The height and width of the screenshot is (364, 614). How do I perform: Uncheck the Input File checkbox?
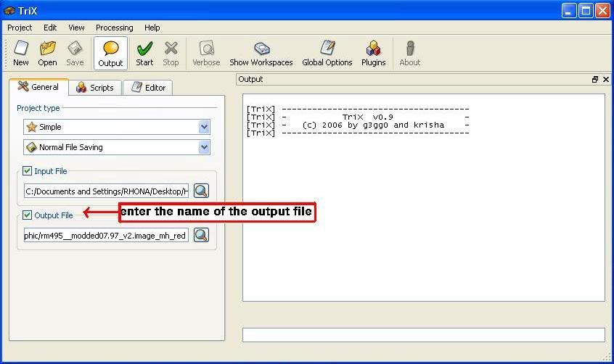tap(27, 171)
